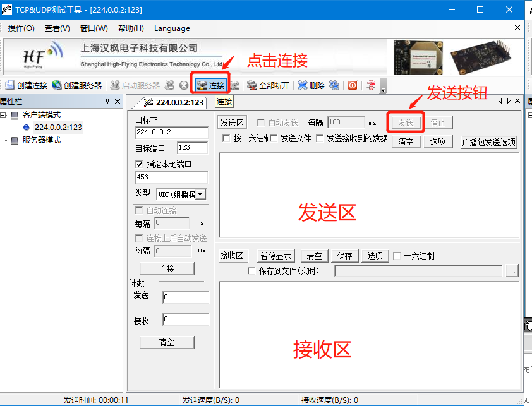Open the toolbar overflow arrow
532x406 pixels.
click(x=383, y=86)
